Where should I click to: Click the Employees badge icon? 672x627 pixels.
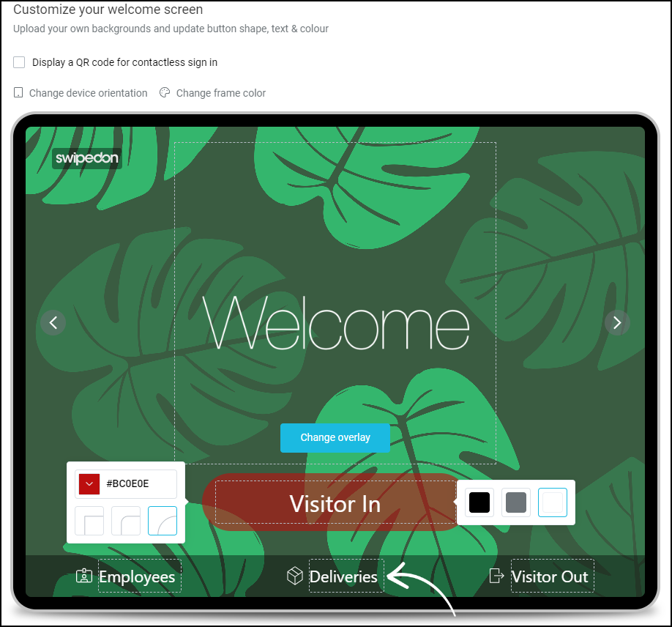tap(84, 576)
